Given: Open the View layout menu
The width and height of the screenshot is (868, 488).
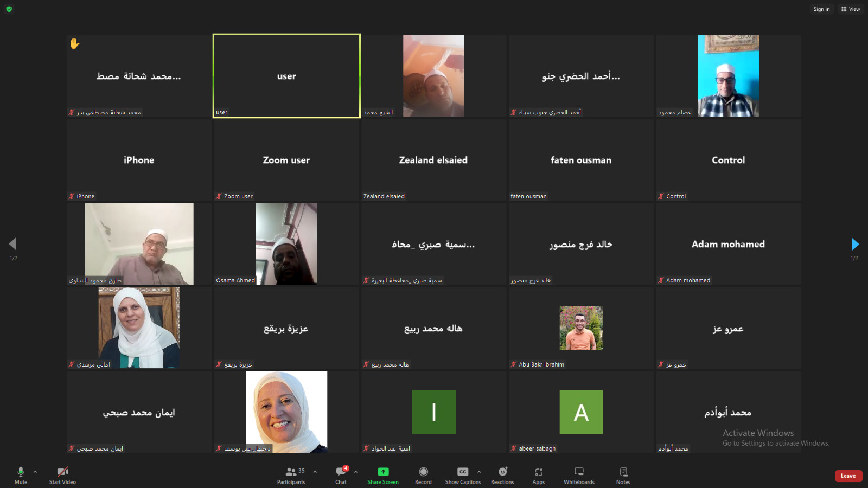Looking at the screenshot, I should tap(850, 9).
